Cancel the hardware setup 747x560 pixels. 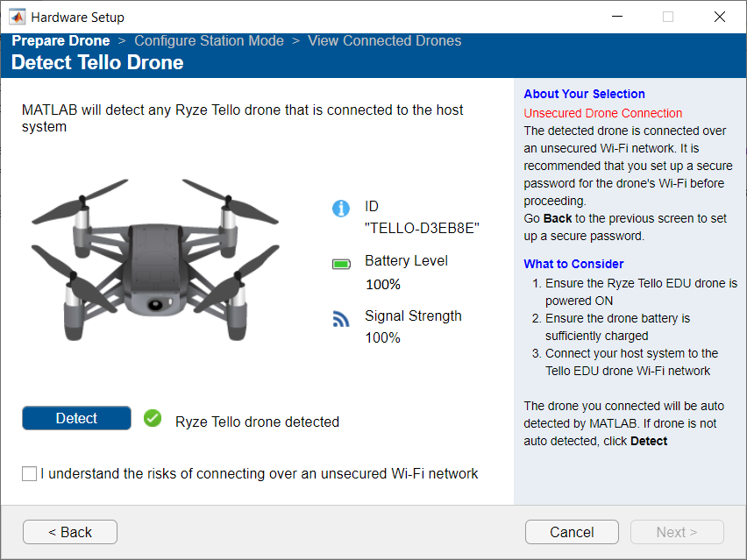click(572, 532)
